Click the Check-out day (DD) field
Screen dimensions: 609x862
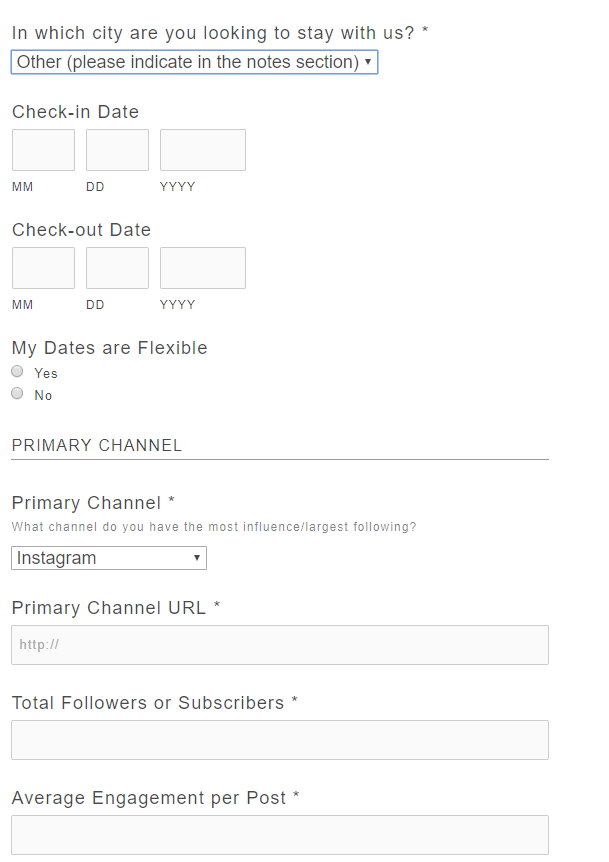(117, 268)
